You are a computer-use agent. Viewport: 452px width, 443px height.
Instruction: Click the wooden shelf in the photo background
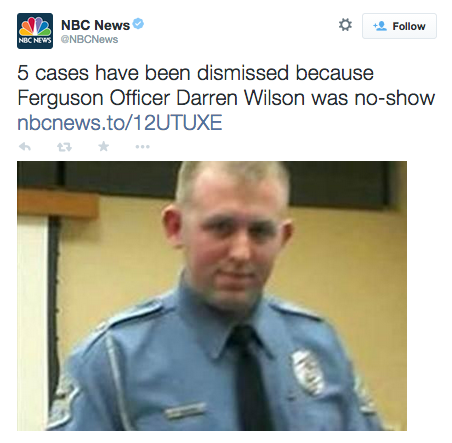point(58,203)
